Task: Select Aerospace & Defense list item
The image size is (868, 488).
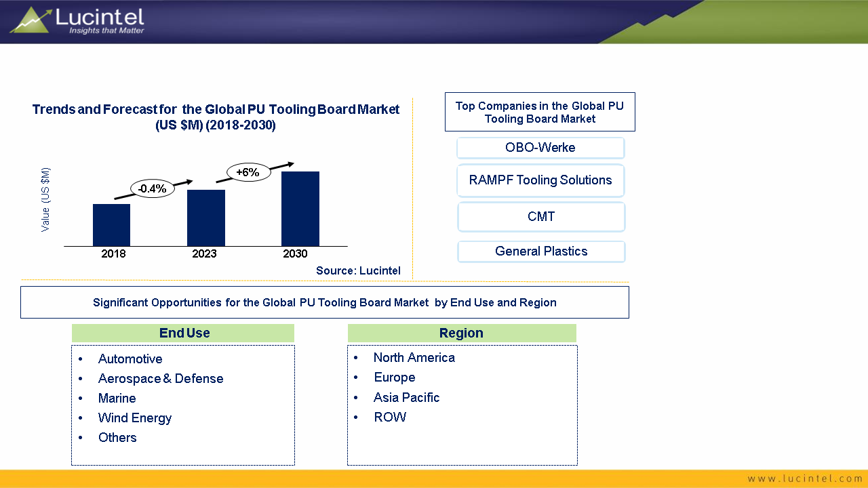Action: (x=161, y=379)
